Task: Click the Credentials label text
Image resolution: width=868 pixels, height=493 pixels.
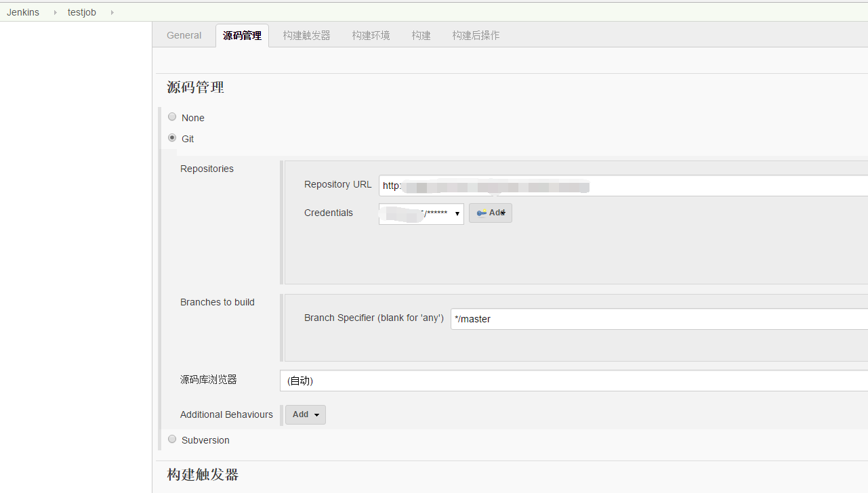Action: point(329,213)
